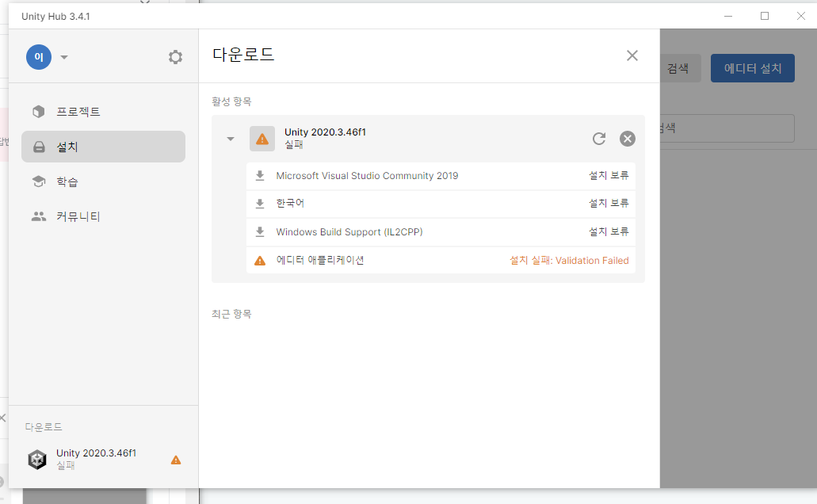Click the 프로젝트 cube icon

39,112
